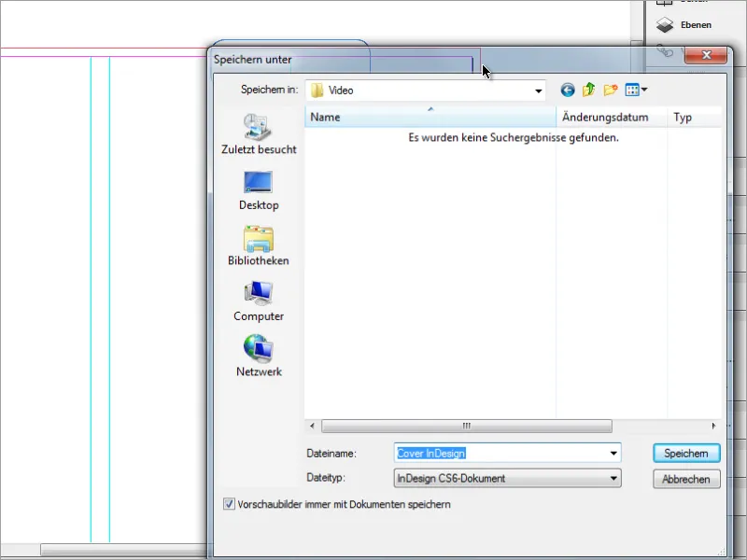The width and height of the screenshot is (747, 560).
Task: Create a new folder
Action: pos(611,90)
